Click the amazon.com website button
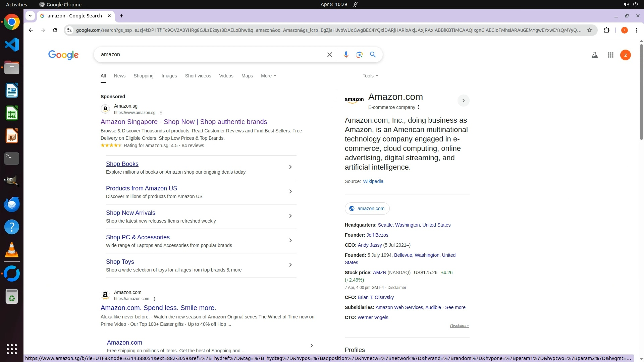Viewport: 644px width, 362px height. coord(367,208)
